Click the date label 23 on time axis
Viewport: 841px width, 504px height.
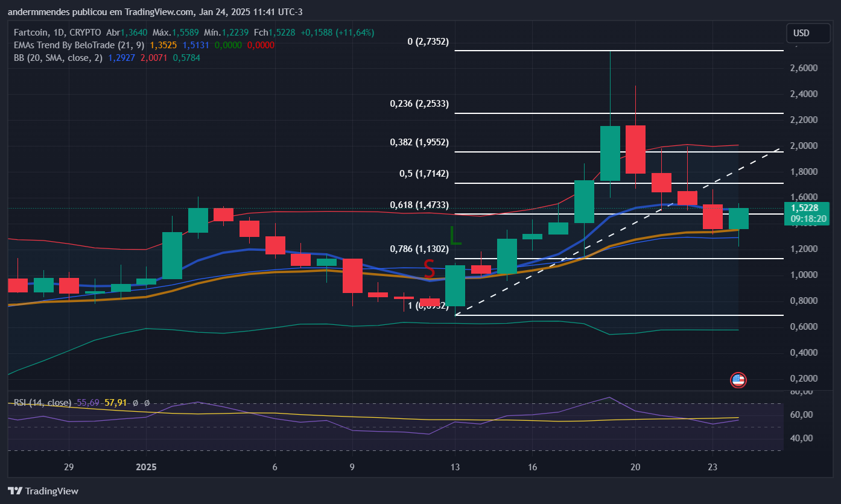click(712, 467)
